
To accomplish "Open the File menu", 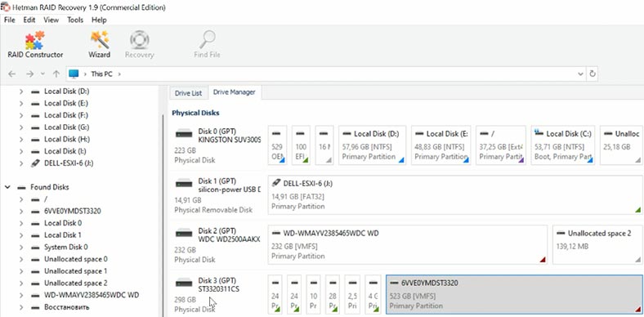I will pyautogui.click(x=10, y=20).
